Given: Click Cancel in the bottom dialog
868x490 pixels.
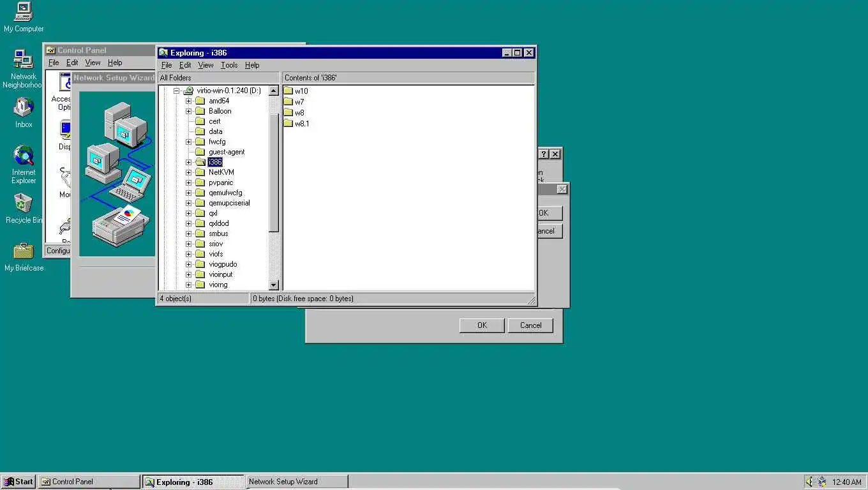Looking at the screenshot, I should click(x=530, y=325).
